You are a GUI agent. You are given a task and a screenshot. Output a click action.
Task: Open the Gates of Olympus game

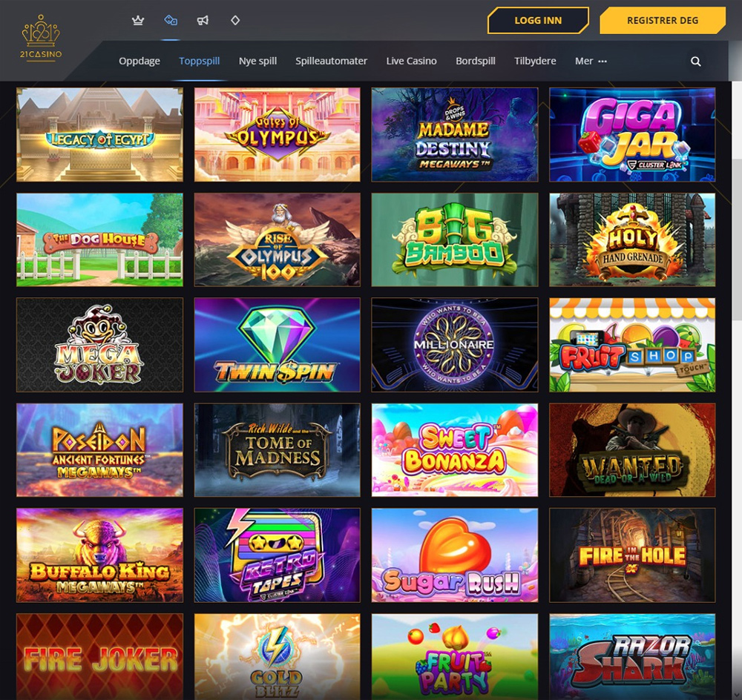[277, 134]
